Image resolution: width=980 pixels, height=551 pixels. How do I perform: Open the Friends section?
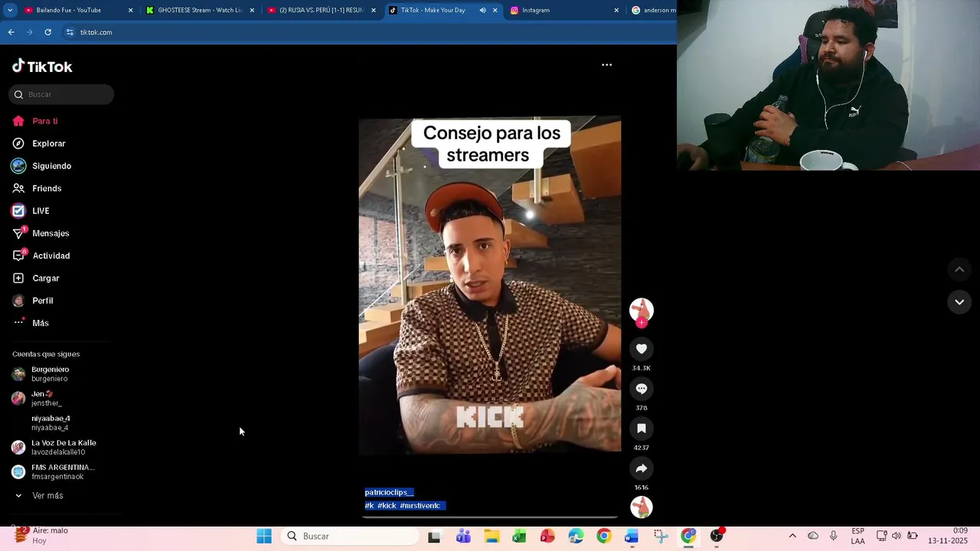(x=37, y=188)
